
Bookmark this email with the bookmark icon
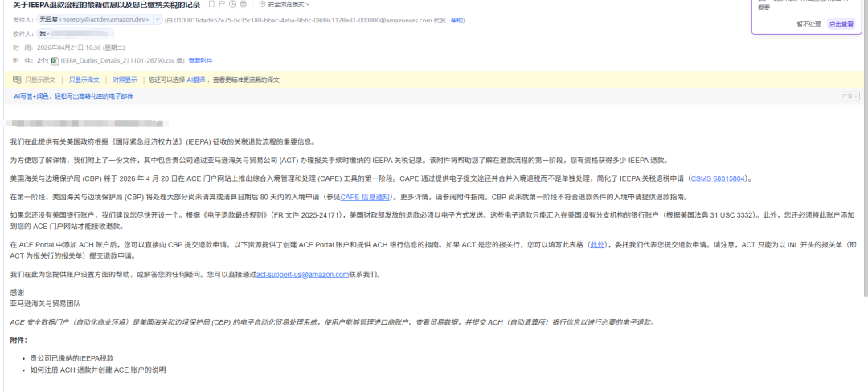(211, 5)
